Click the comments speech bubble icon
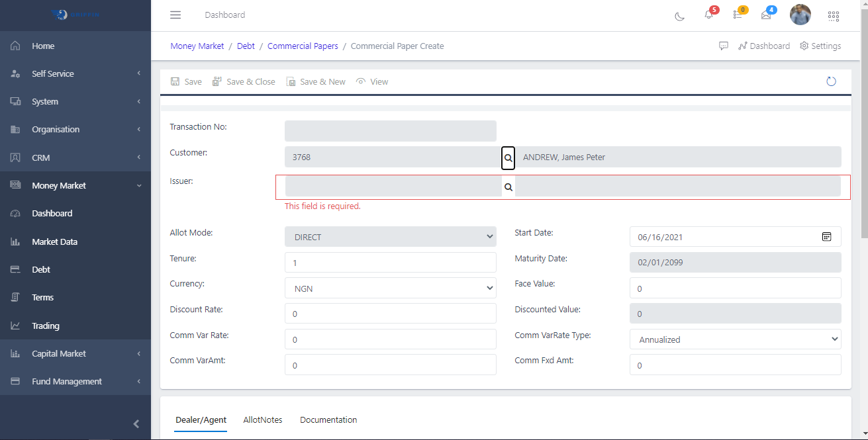 pos(723,46)
